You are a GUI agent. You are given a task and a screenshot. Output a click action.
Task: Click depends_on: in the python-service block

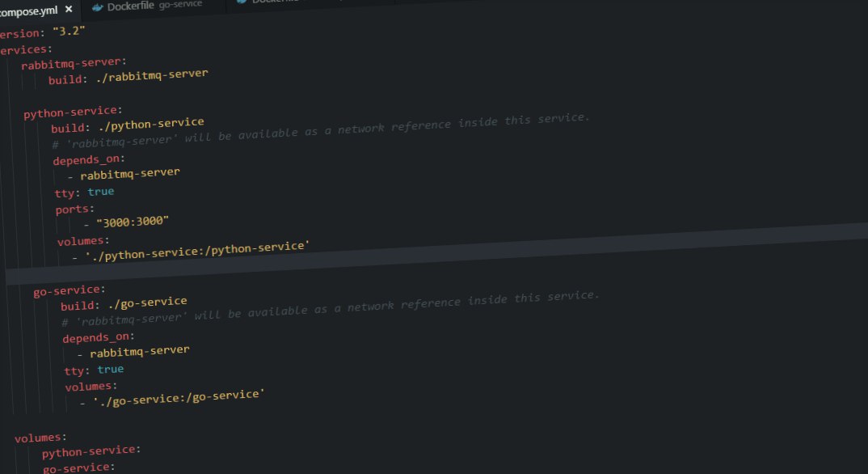(89, 159)
